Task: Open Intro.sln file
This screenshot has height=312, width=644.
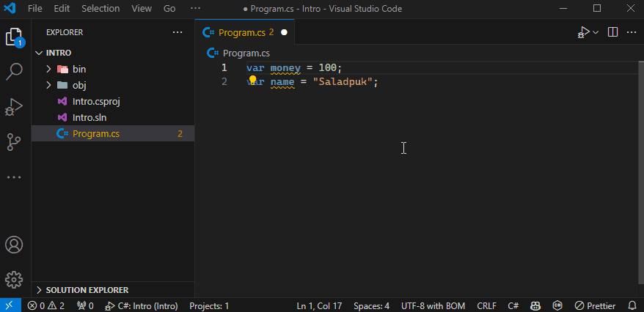Action: (x=113, y=118)
